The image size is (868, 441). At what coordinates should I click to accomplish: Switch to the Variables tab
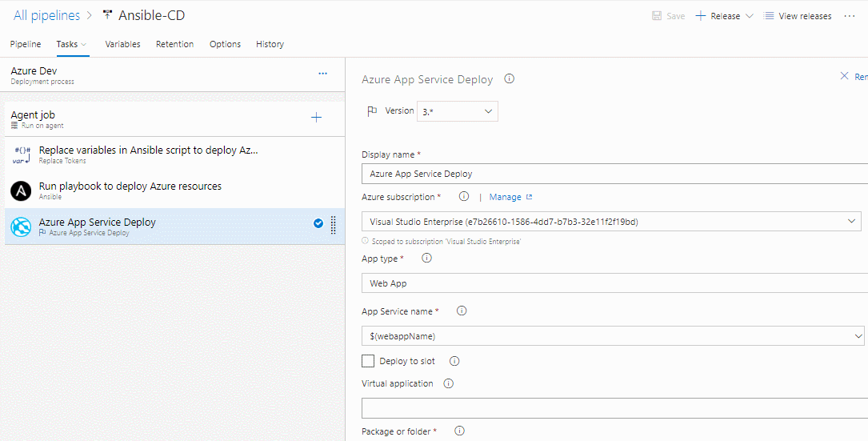[x=123, y=44]
